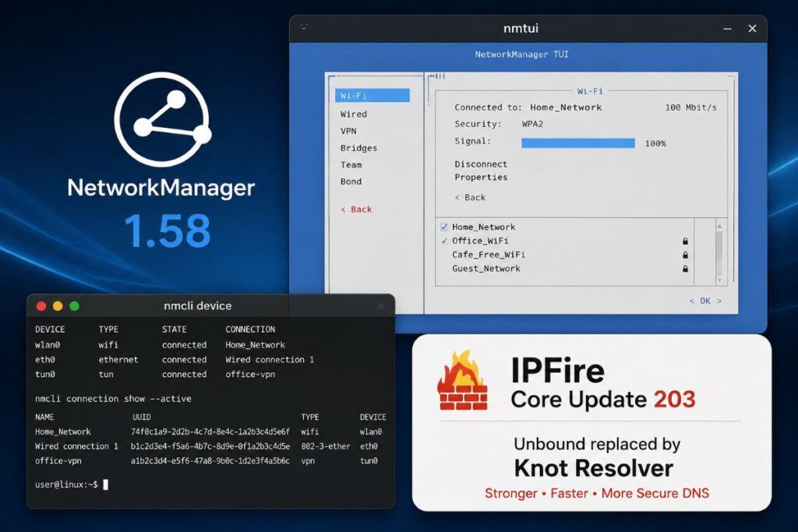
Task: Click the UUID starting with b1c2d3e4
Action: click(x=210, y=446)
